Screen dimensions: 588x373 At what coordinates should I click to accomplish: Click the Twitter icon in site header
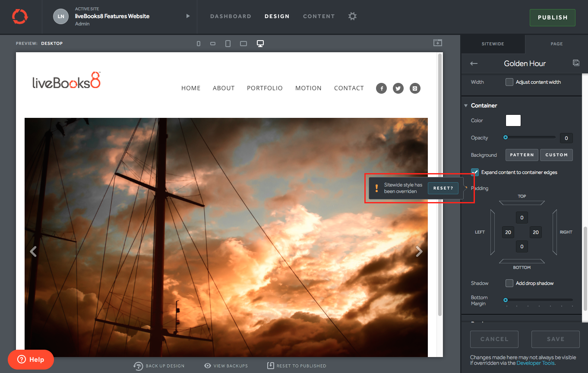pos(398,89)
